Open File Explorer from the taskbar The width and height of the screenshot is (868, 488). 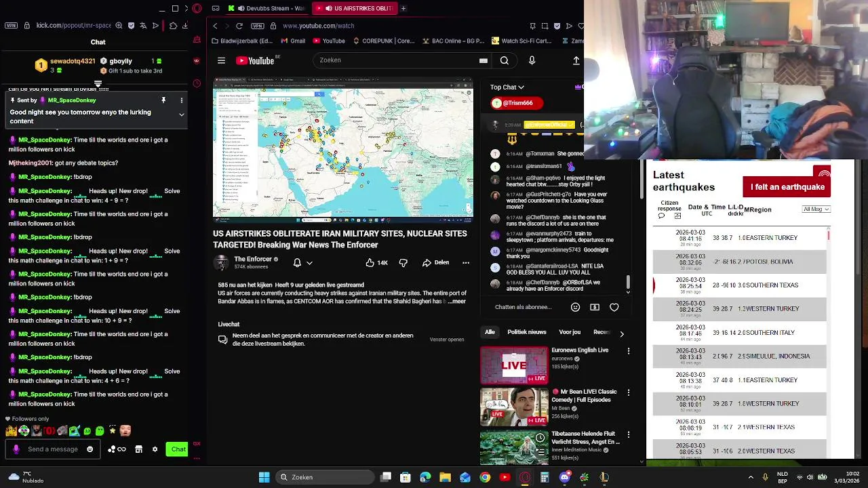[x=445, y=477]
